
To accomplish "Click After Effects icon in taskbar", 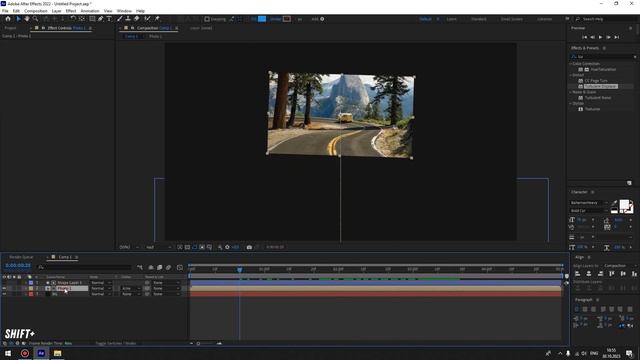I will point(41,353).
